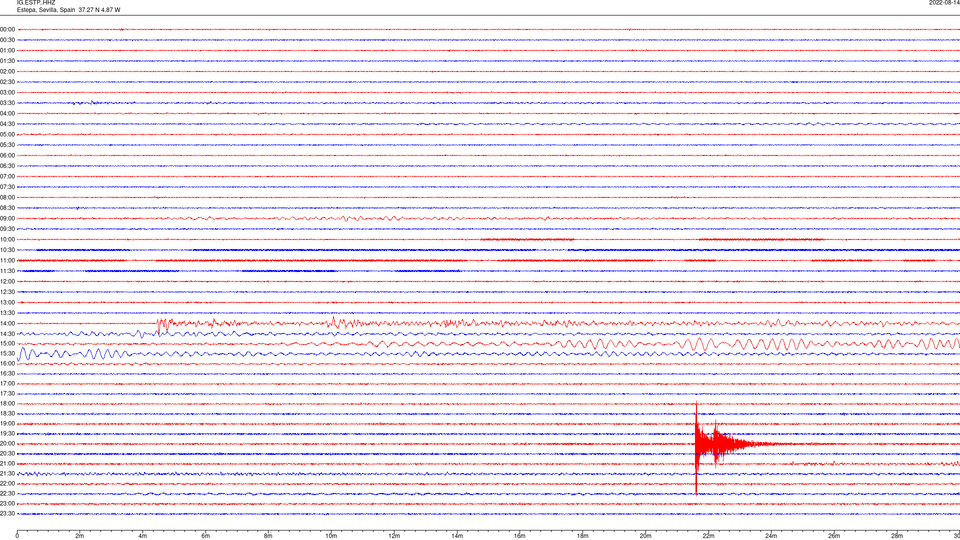Select the 13:00 row label

click(7, 302)
